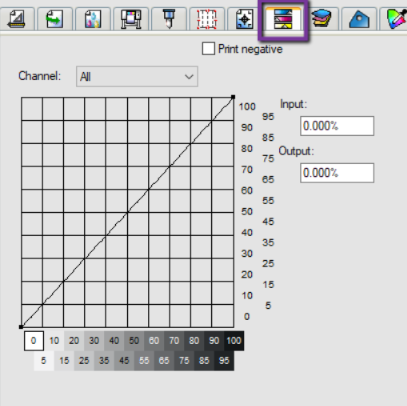Open the color wheel eyedropper tab
This screenshot has width=407, height=406.
395,19
